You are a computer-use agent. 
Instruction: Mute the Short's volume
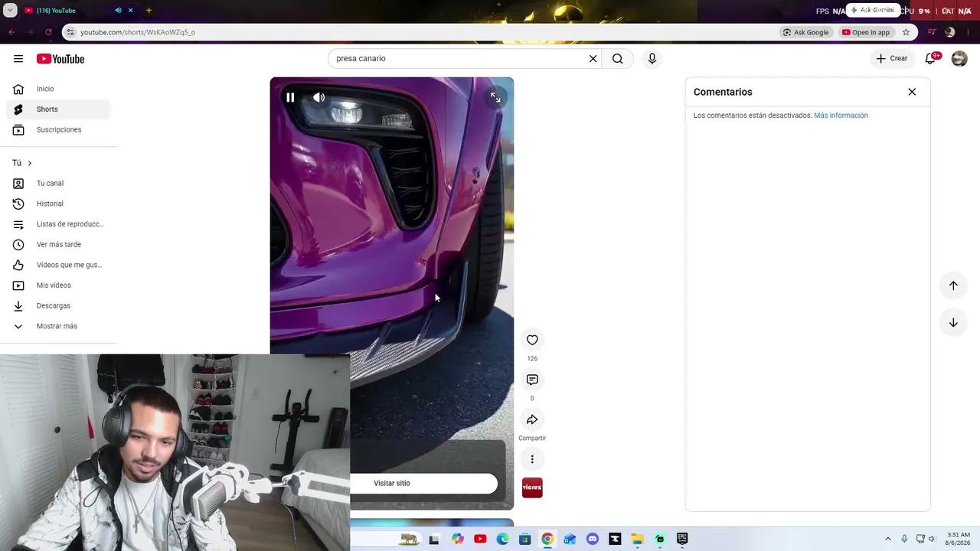point(319,97)
